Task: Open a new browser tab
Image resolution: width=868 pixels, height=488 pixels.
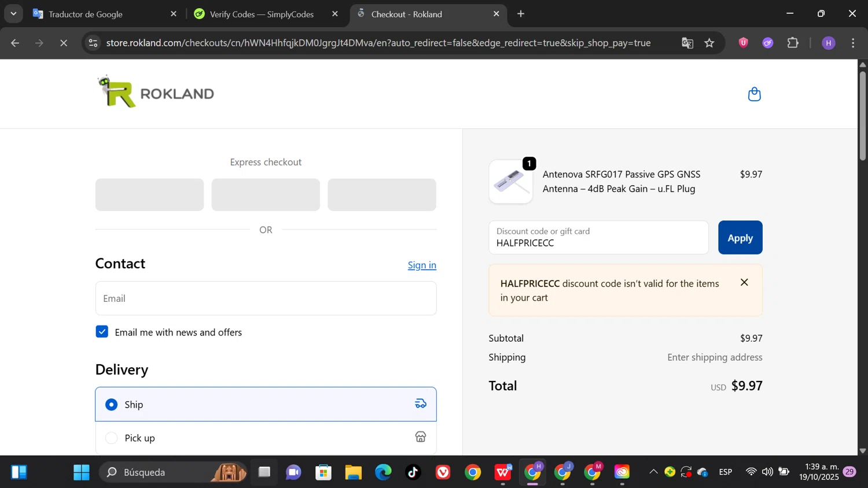Action: (x=521, y=14)
